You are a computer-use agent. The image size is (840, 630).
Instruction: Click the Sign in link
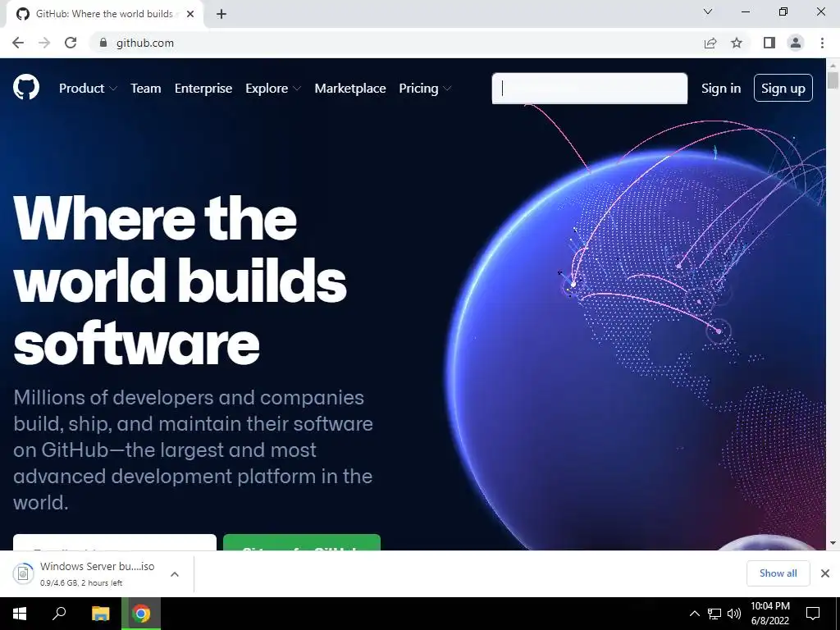pyautogui.click(x=720, y=89)
